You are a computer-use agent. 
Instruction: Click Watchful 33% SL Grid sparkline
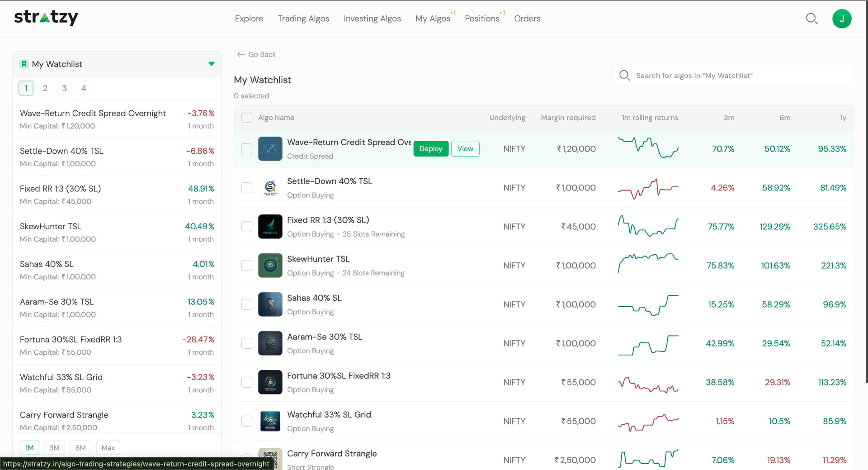pos(648,423)
